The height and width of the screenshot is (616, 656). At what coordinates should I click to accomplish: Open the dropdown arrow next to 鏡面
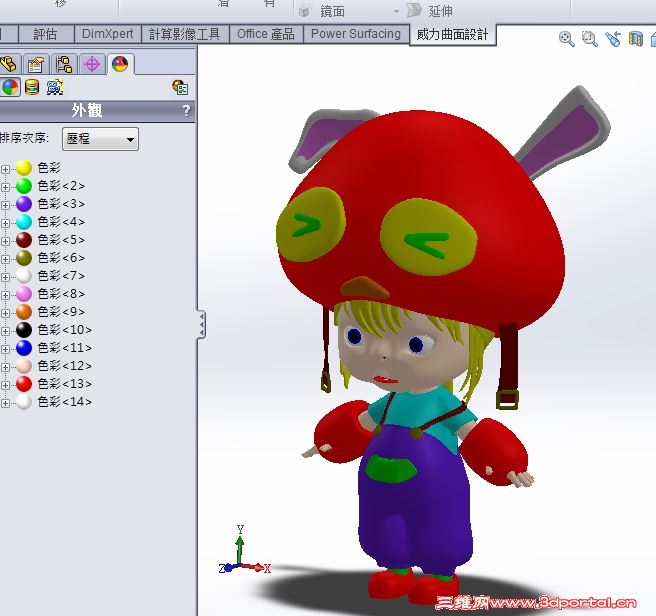pos(396,12)
